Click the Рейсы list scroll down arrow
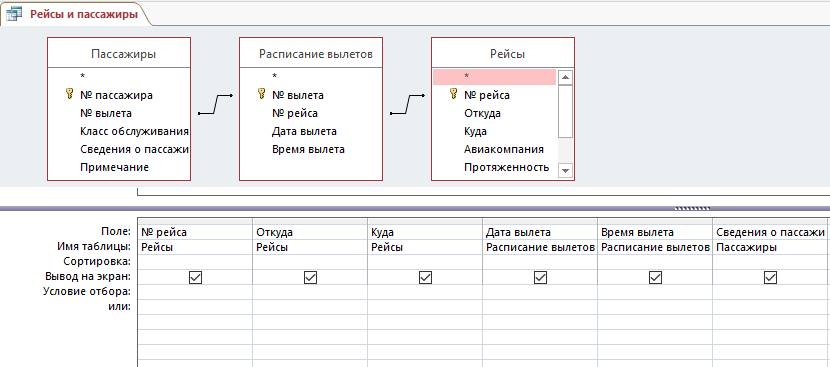The image size is (830, 367). [x=565, y=171]
